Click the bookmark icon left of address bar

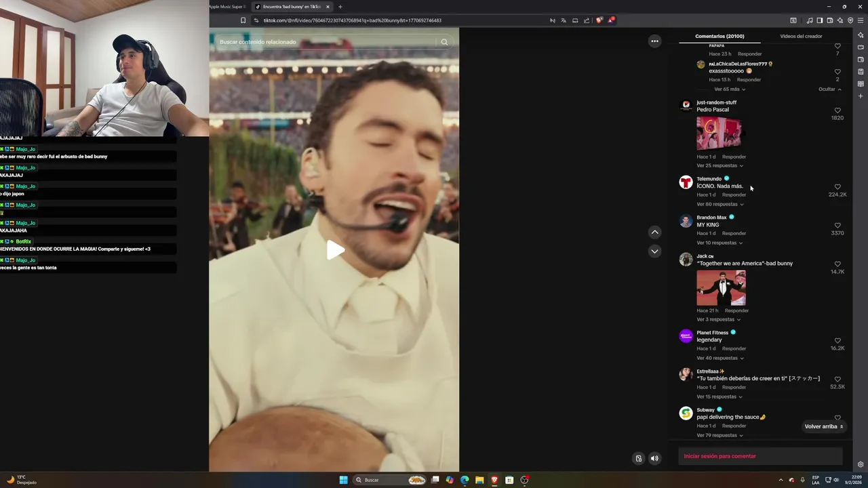tap(243, 20)
